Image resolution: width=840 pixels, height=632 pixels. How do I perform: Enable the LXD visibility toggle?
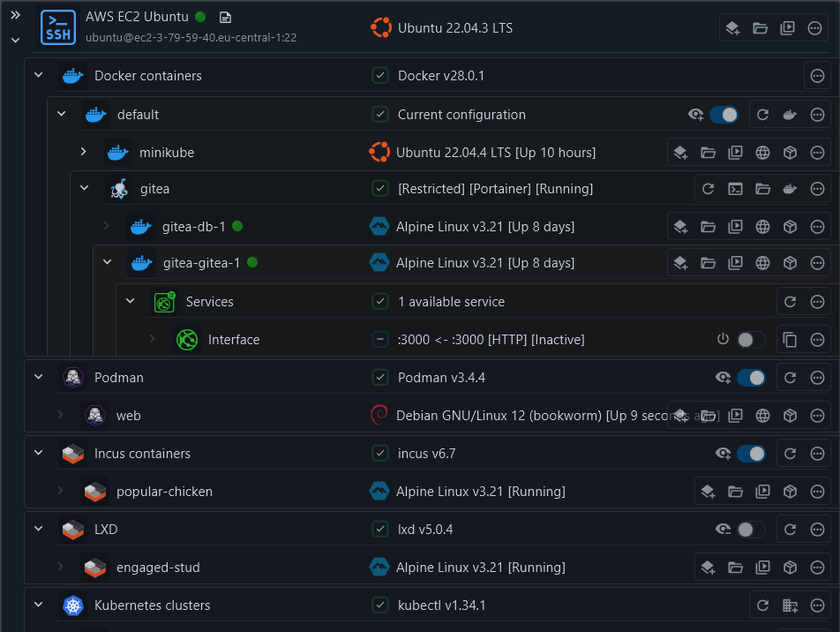(751, 529)
